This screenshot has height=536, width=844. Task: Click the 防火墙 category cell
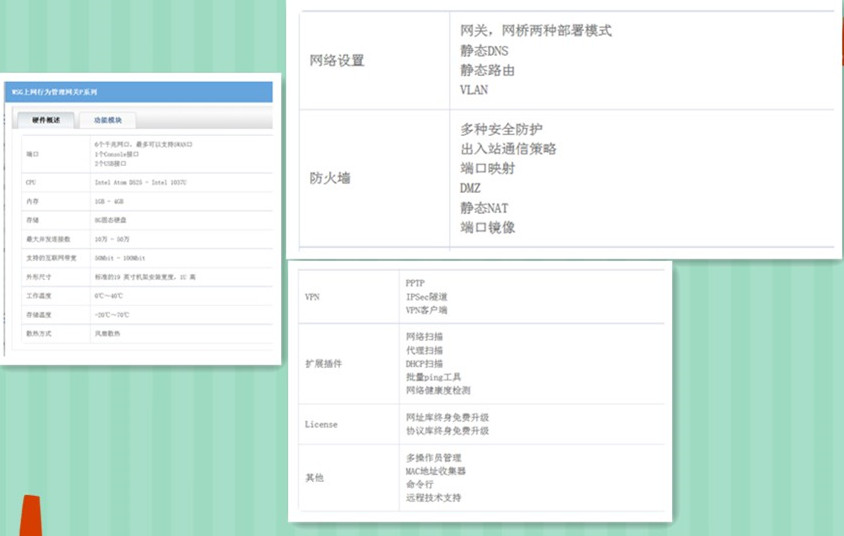[x=330, y=179]
